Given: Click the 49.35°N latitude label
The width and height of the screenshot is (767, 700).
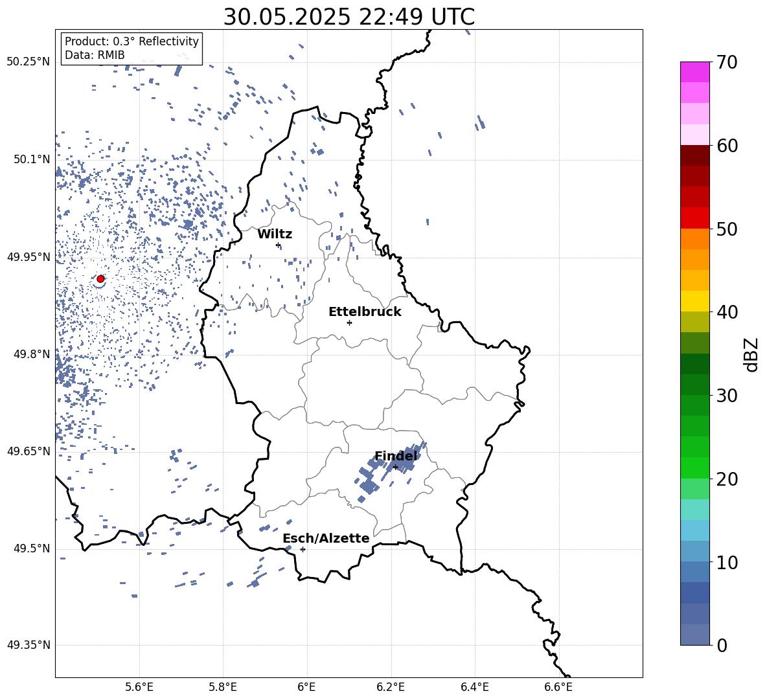Looking at the screenshot, I should tap(29, 645).
